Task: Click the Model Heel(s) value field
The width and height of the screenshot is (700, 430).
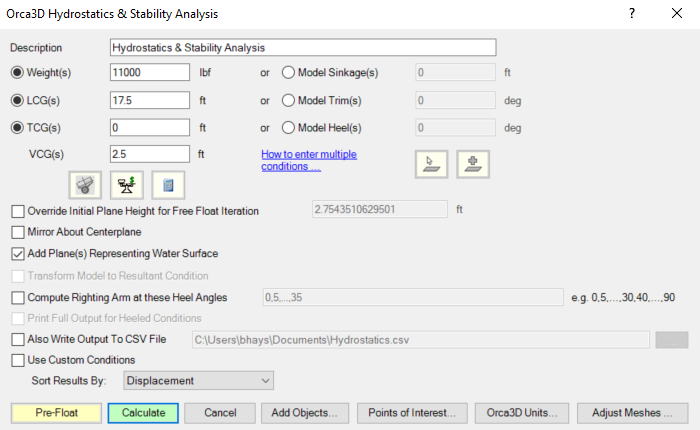Action: click(x=455, y=128)
